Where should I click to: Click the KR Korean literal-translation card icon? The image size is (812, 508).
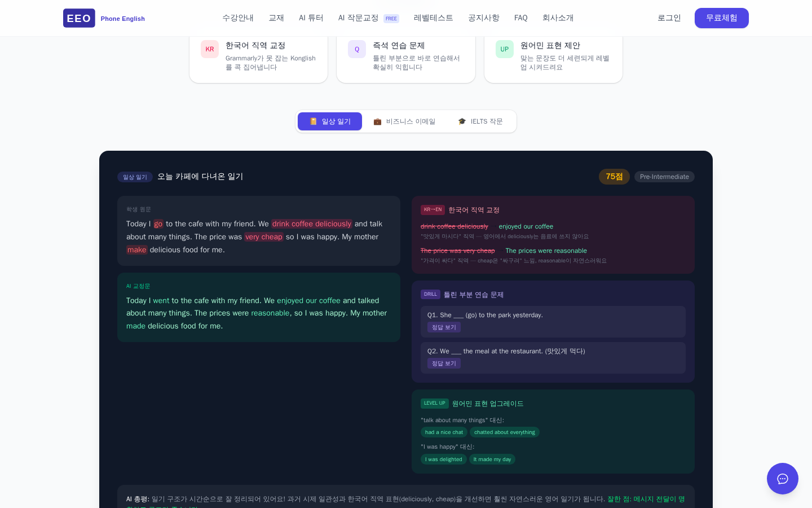210,49
